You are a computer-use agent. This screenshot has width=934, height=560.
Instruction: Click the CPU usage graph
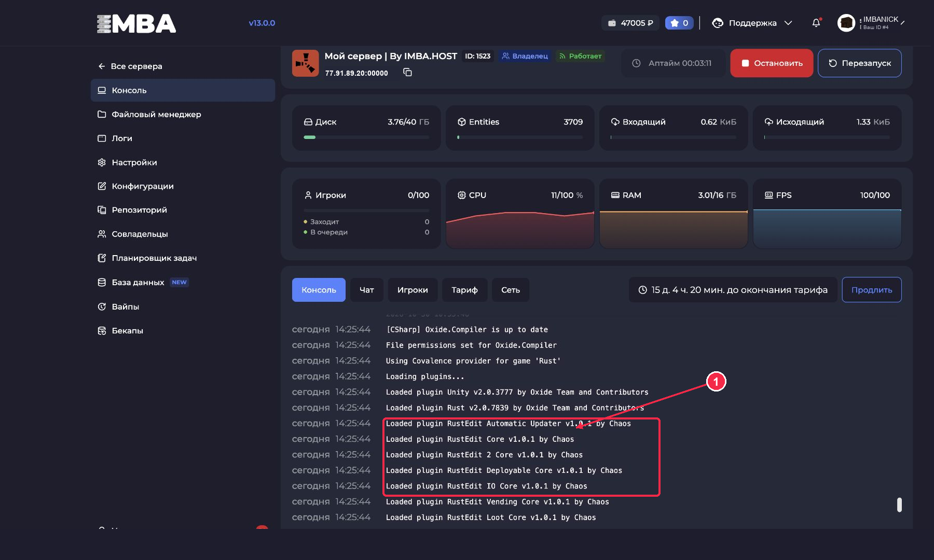(520, 230)
